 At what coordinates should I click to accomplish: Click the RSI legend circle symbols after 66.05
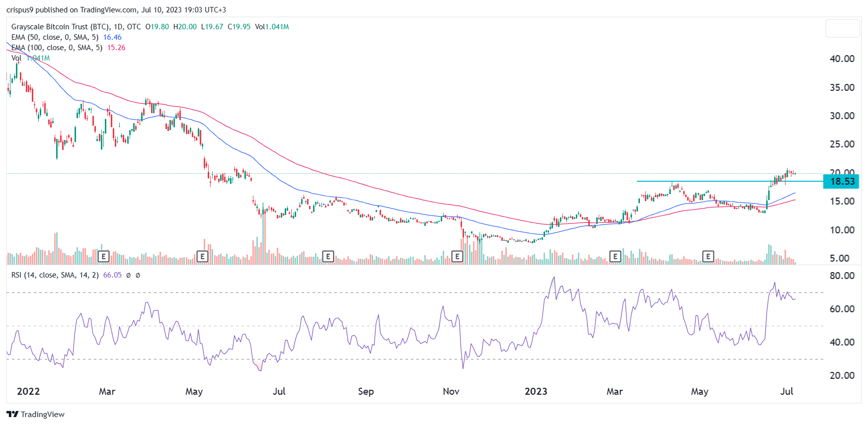coord(133,275)
